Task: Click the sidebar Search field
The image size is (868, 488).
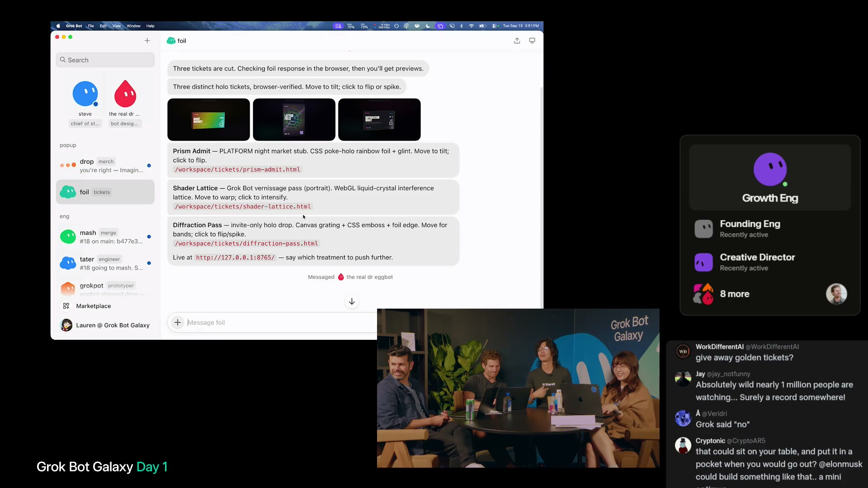Action: pyautogui.click(x=105, y=60)
